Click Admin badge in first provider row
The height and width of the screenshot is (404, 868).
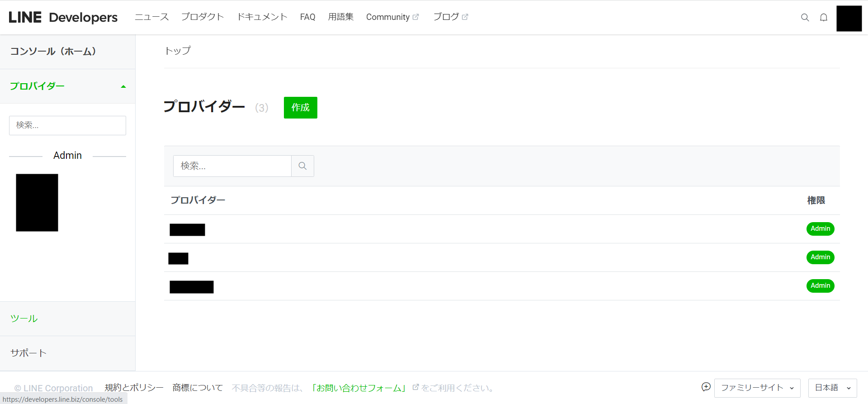[x=821, y=229]
